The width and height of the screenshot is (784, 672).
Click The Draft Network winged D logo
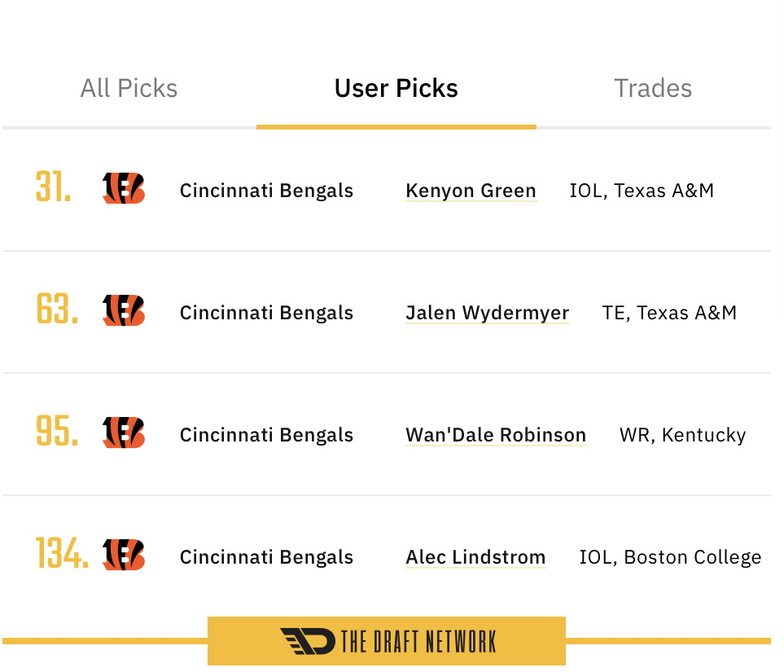click(x=308, y=641)
